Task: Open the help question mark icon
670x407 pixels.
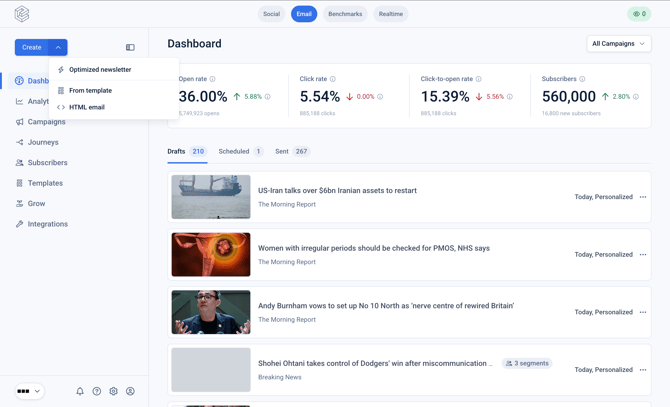Action: pos(97,391)
